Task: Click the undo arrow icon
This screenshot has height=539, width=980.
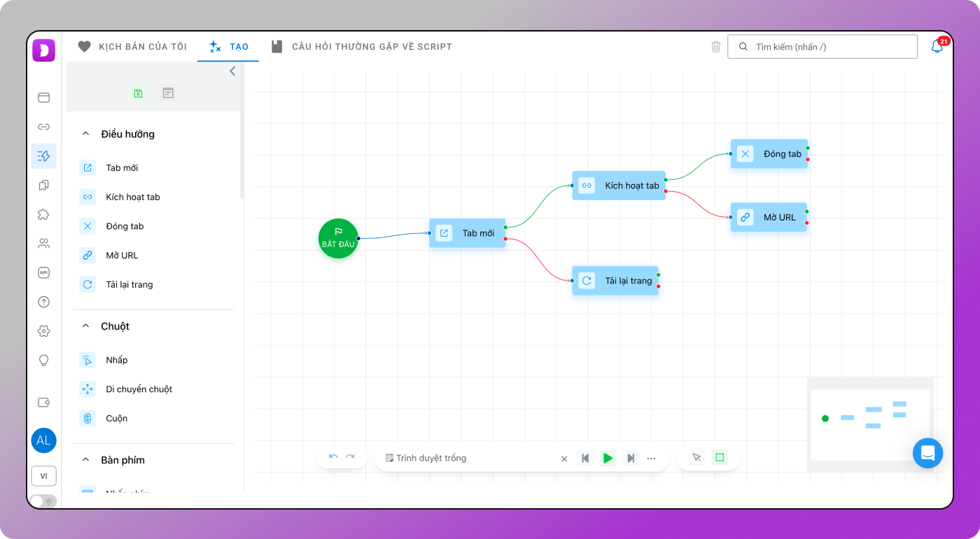Action: tap(333, 457)
